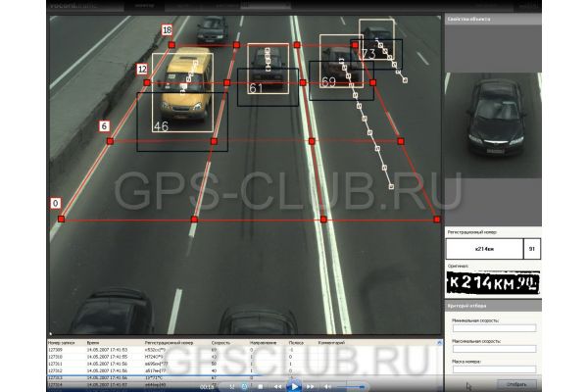Click the distance marker label 6

tap(104, 126)
